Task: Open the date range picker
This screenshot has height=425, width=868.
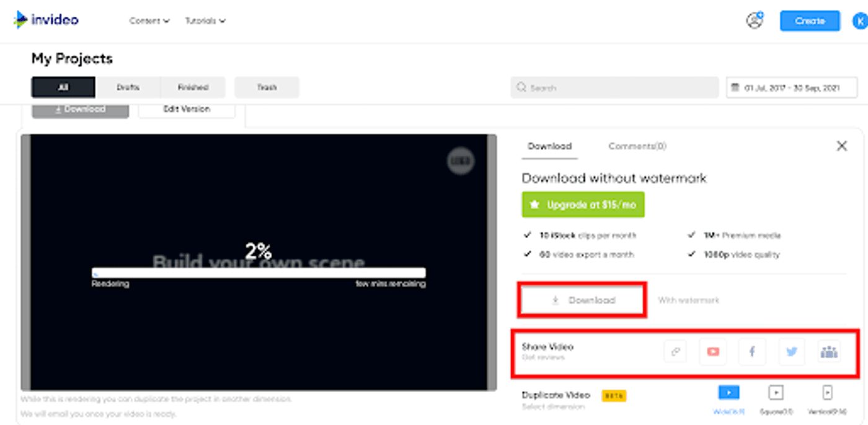Action: tap(792, 88)
